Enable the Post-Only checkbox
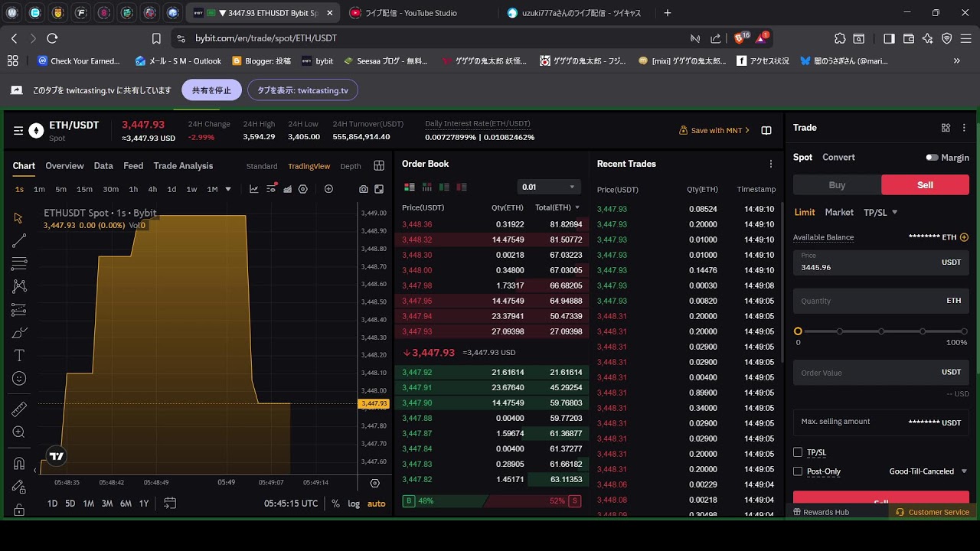 797,471
